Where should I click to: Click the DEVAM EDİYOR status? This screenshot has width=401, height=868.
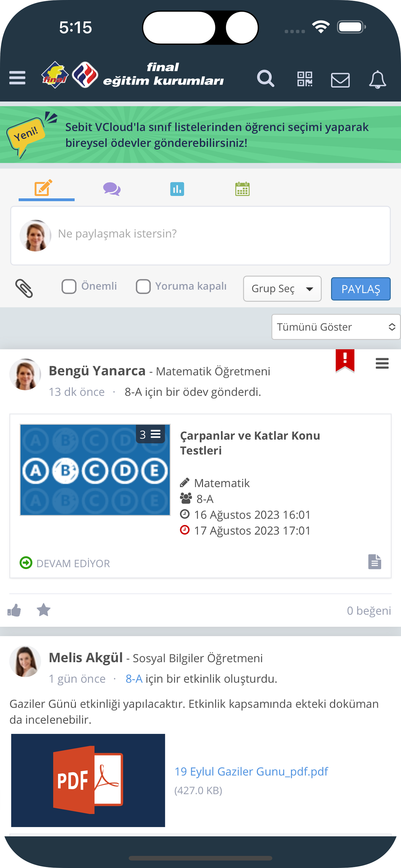point(65,563)
